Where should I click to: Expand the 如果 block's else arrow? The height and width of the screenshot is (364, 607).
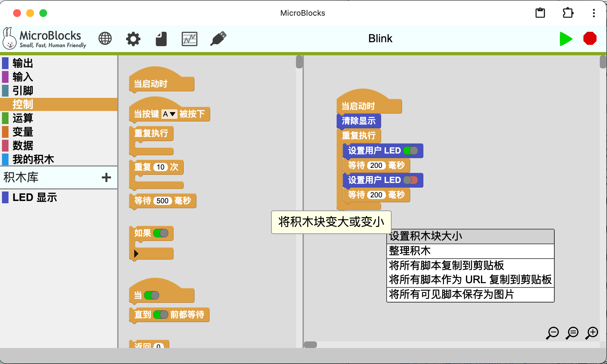click(136, 253)
